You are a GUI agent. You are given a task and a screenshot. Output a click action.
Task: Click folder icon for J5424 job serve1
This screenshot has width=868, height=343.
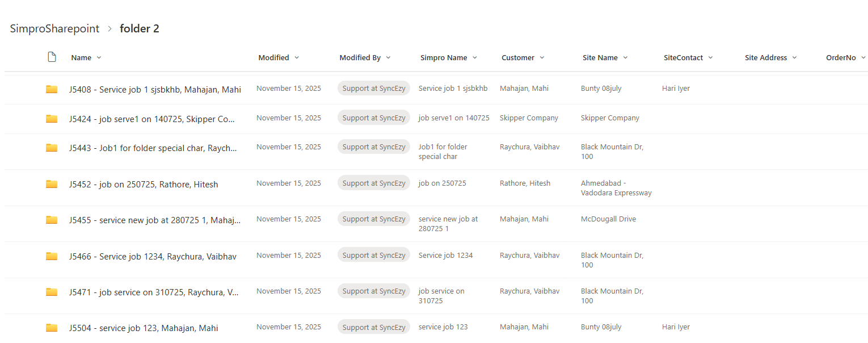(52, 119)
